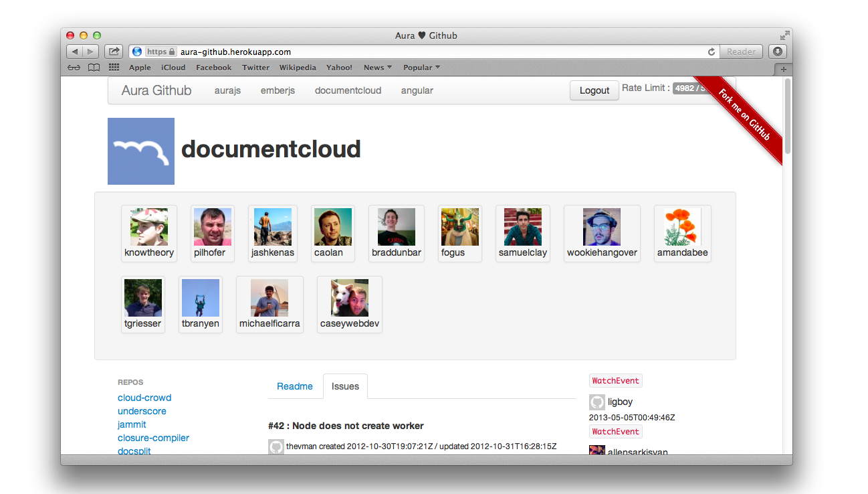The width and height of the screenshot is (868, 494).
Task: Reload the page with the refresh icon
Action: tap(712, 52)
